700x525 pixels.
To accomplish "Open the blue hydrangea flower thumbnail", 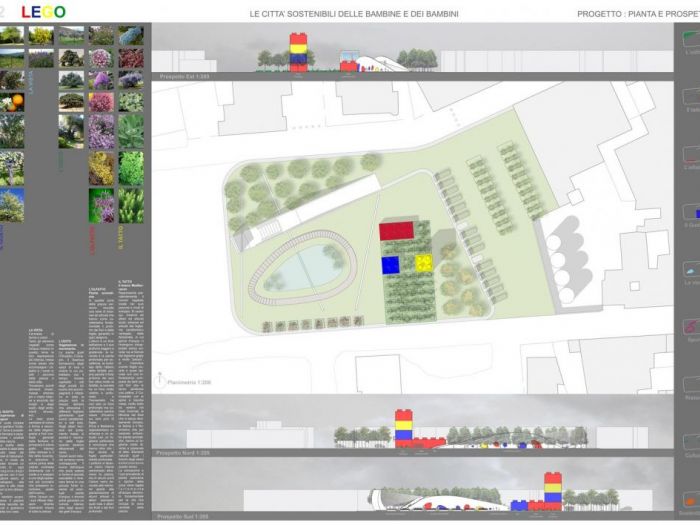I will [131, 35].
